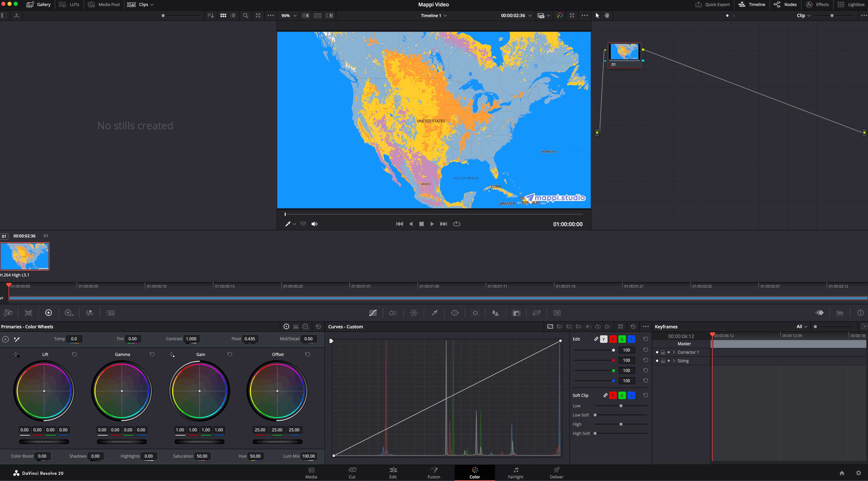Image resolution: width=868 pixels, height=481 pixels.
Task: Switch to the Fairlight page
Action: pos(516,473)
